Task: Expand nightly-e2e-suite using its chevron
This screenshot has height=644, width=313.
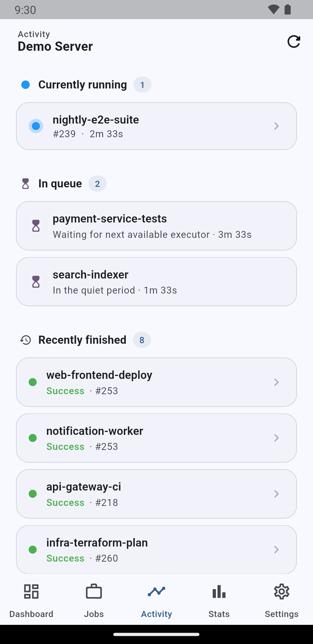Action: tap(276, 126)
